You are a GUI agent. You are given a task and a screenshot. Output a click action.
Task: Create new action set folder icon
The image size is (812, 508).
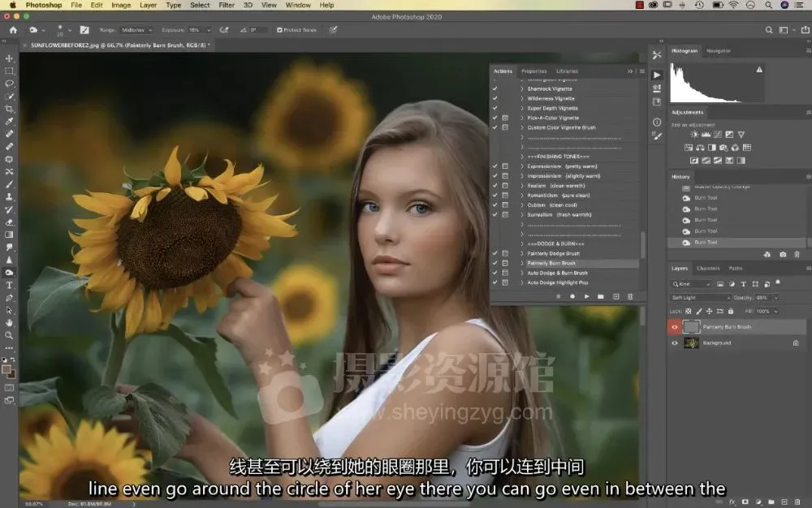(601, 296)
